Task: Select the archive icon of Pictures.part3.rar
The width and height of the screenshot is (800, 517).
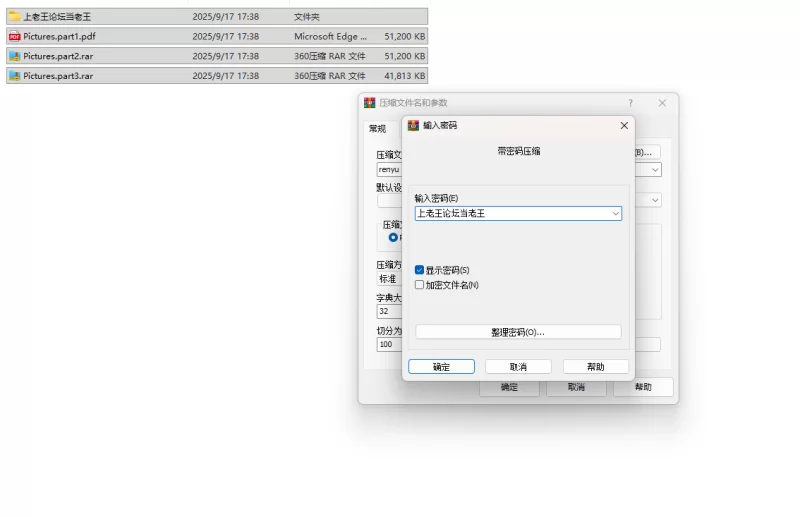Action: (14, 75)
